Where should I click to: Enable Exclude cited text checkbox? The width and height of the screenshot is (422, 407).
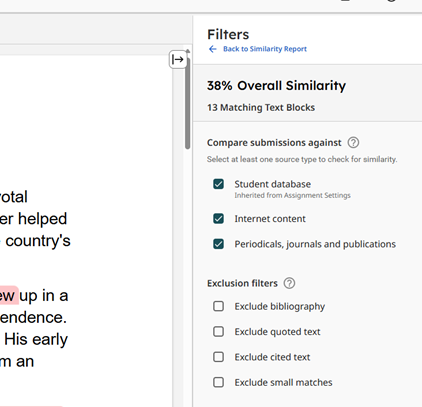click(219, 357)
